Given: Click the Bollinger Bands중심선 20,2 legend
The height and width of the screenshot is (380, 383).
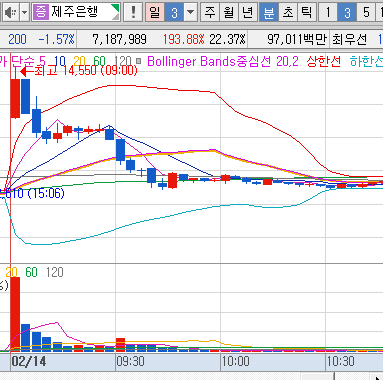Looking at the screenshot, I should (x=223, y=61).
